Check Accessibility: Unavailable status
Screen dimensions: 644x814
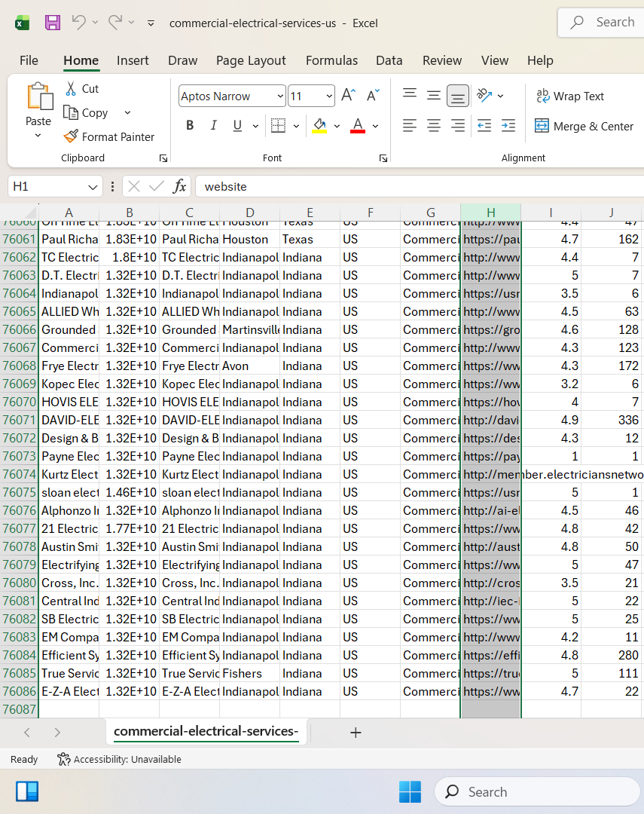click(119, 759)
